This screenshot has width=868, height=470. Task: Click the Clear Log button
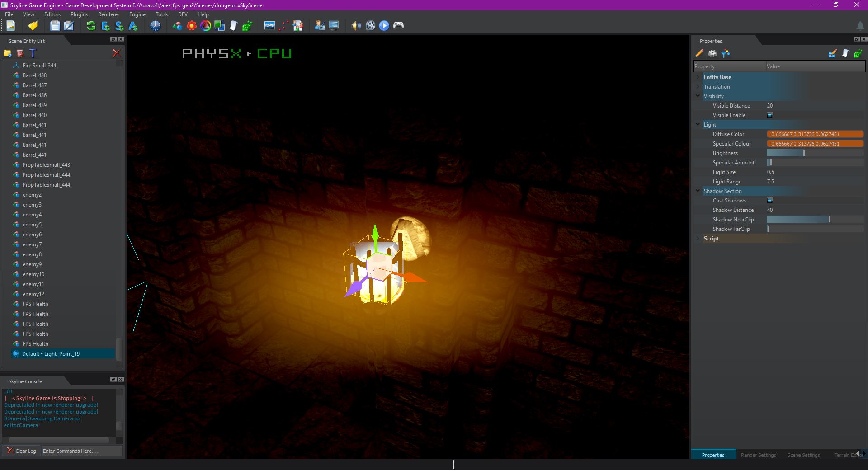pyautogui.click(x=21, y=451)
